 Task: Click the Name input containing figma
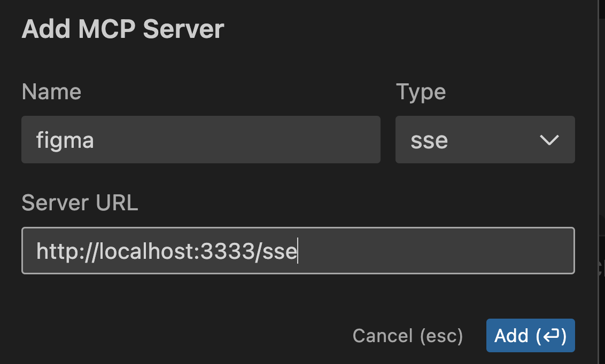click(x=200, y=140)
